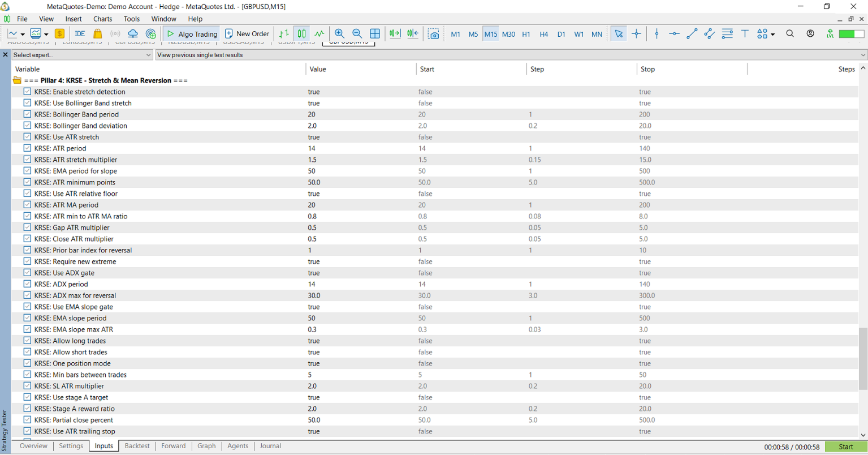Click the search magnifier icon
Screen dimensions: 868x455
point(790,34)
